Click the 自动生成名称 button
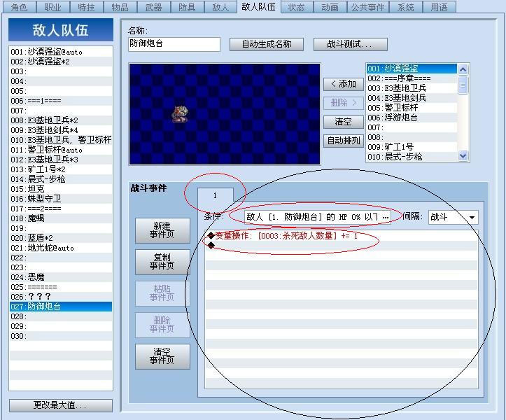Screen dimensions: 506x420 (267, 44)
